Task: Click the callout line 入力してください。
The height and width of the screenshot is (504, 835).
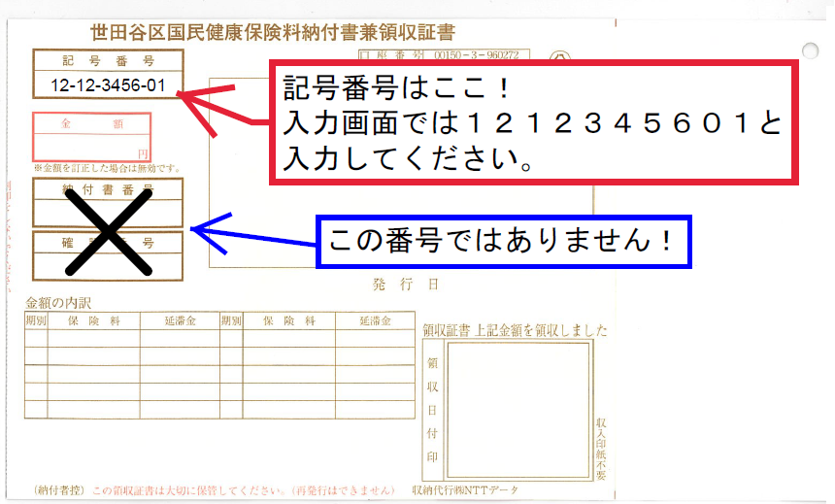Action: coord(407,158)
